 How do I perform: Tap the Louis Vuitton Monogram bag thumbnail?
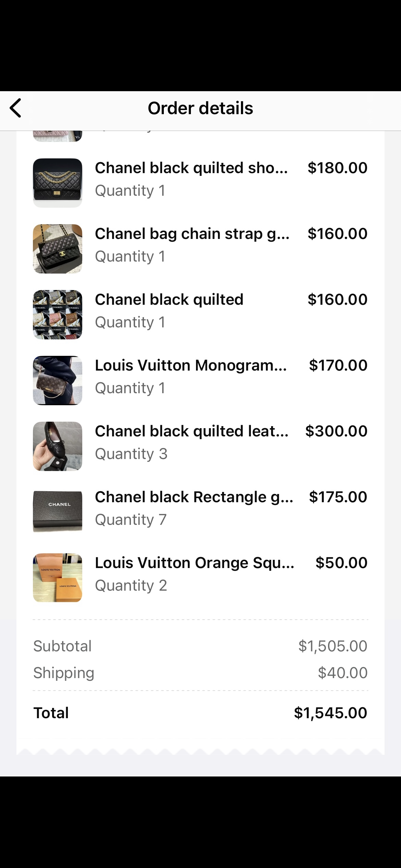tap(58, 380)
